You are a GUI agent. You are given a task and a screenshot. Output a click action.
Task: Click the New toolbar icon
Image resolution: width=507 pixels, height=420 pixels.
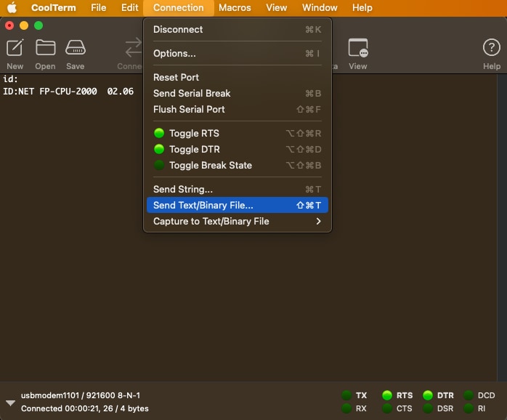(15, 48)
